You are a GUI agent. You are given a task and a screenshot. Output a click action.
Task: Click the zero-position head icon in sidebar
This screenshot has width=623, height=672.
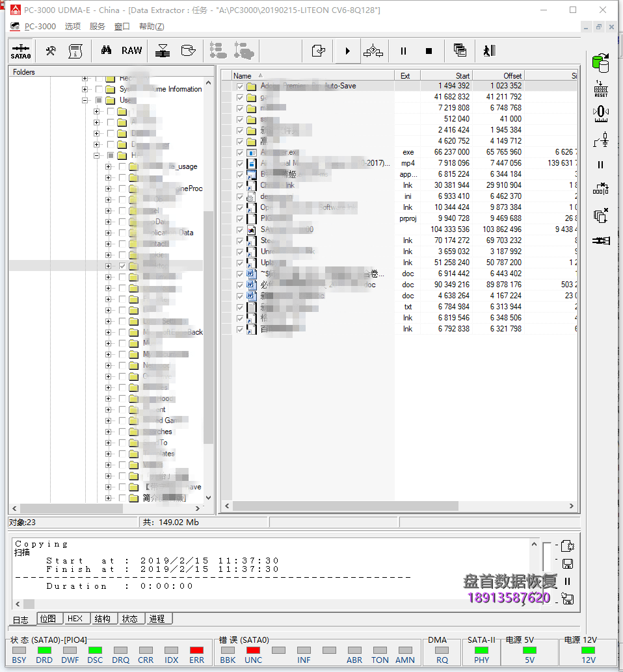601,114
